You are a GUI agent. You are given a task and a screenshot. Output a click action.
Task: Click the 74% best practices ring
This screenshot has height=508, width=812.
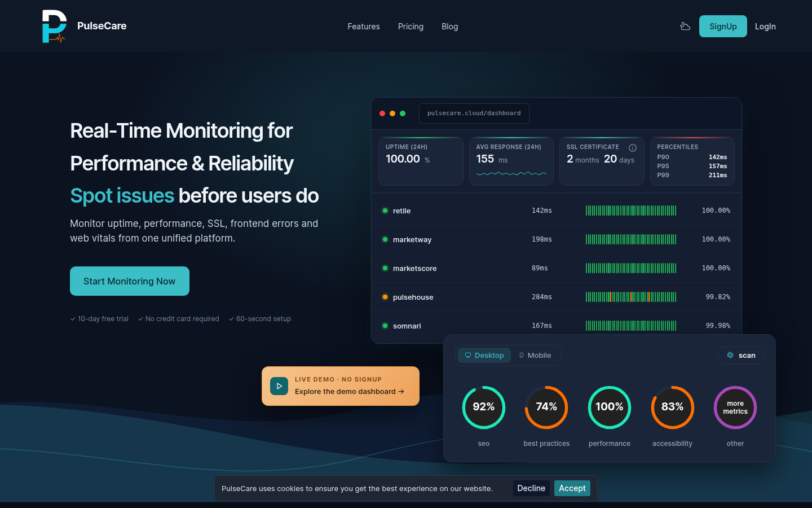coord(546,408)
